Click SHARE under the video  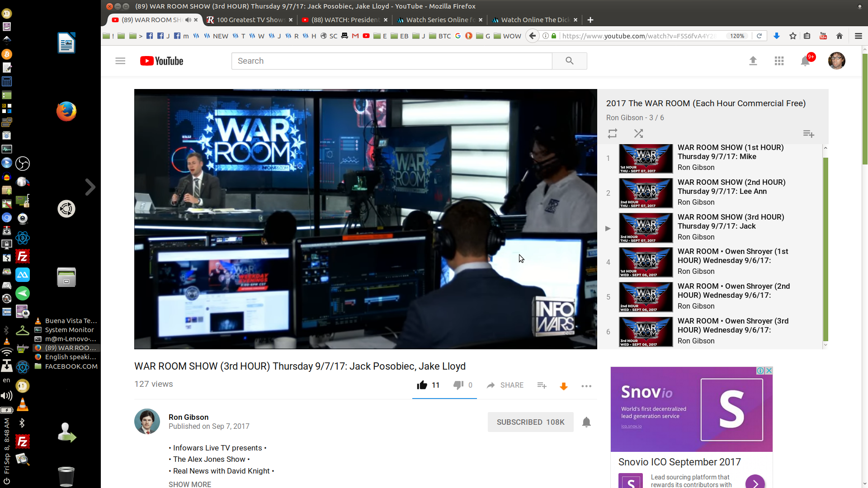click(505, 385)
